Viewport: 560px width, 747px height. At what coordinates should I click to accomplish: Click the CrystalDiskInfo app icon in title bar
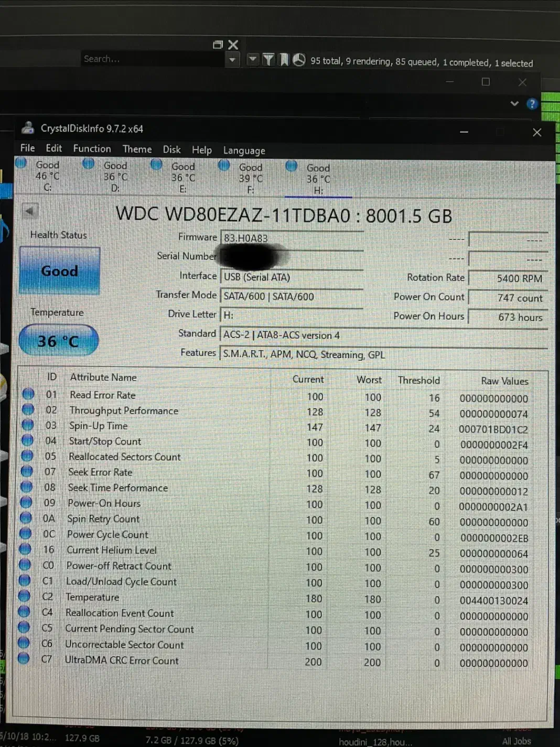[27, 127]
